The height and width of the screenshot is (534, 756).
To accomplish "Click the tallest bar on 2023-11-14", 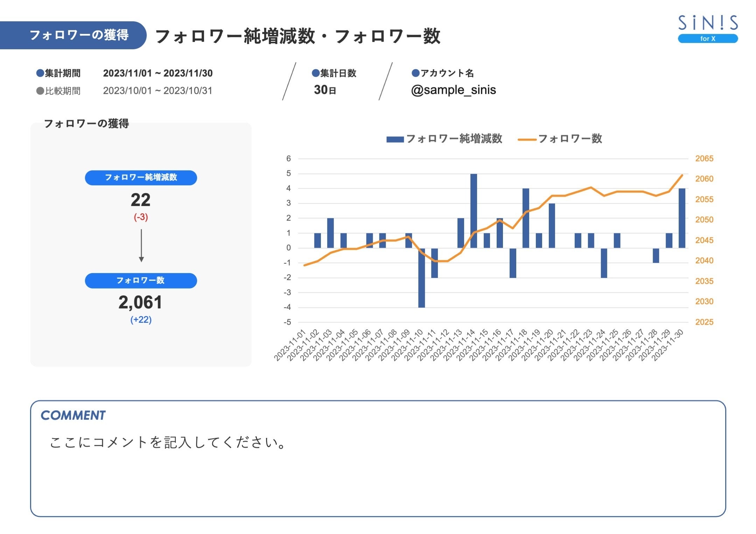I will pyautogui.click(x=474, y=211).
